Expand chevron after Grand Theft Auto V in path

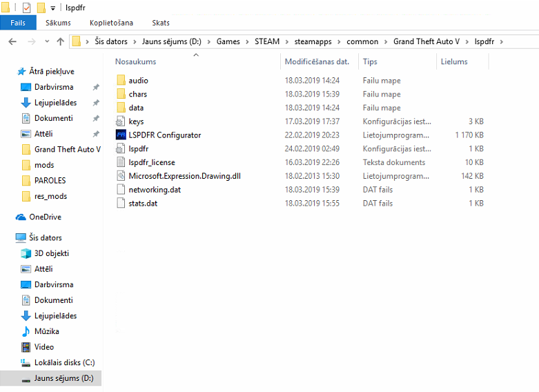(x=467, y=42)
